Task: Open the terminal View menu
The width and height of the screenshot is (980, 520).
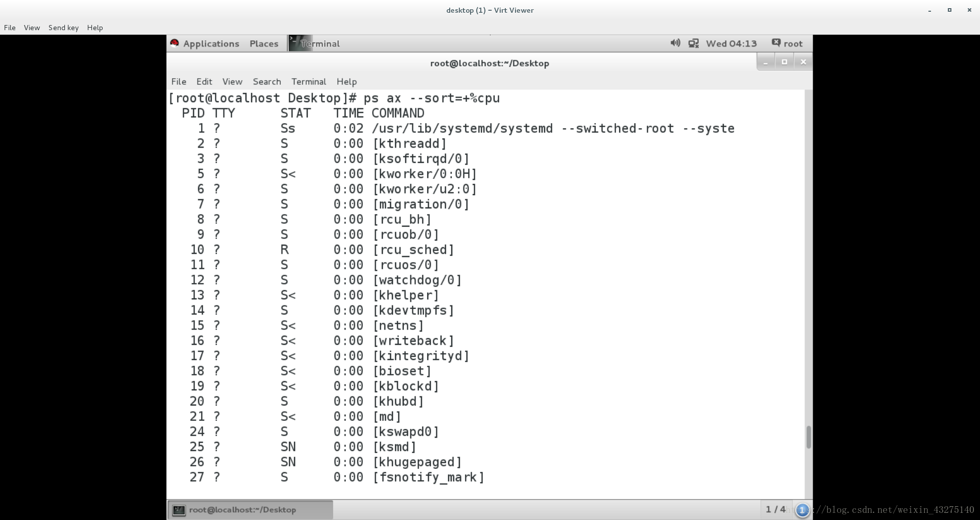Action: (x=232, y=81)
